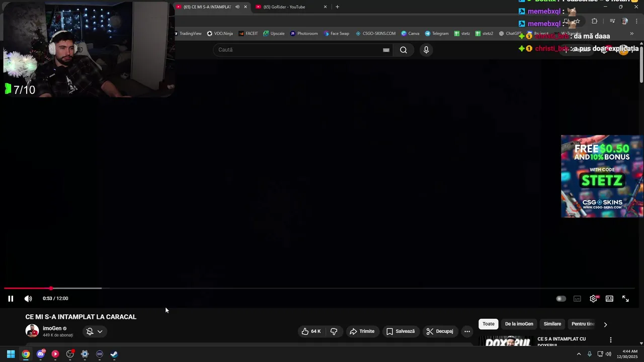Open Photoroom bookmark
This screenshot has width=644, height=362.
click(x=304, y=34)
